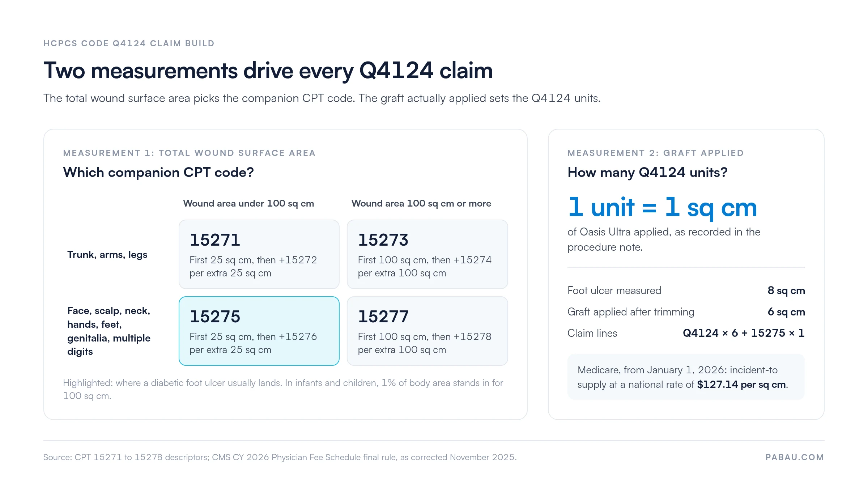Click the main title 'Two measurements drive every Q4124 claim'
Screen dimensions: 868x492
point(268,71)
